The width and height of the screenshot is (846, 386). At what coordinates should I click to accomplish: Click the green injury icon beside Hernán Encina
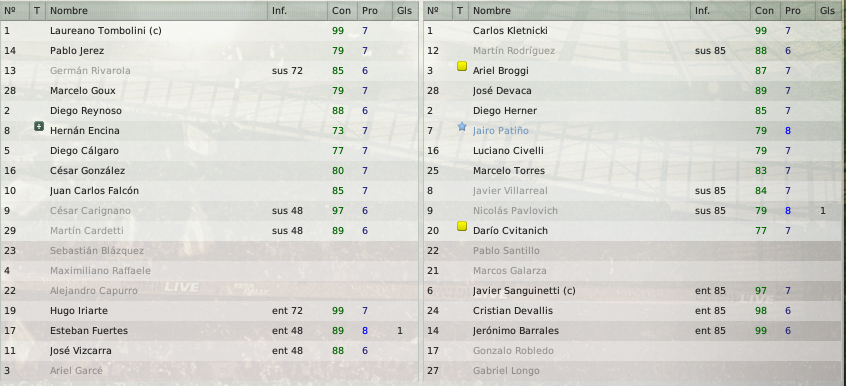pyautogui.click(x=39, y=126)
